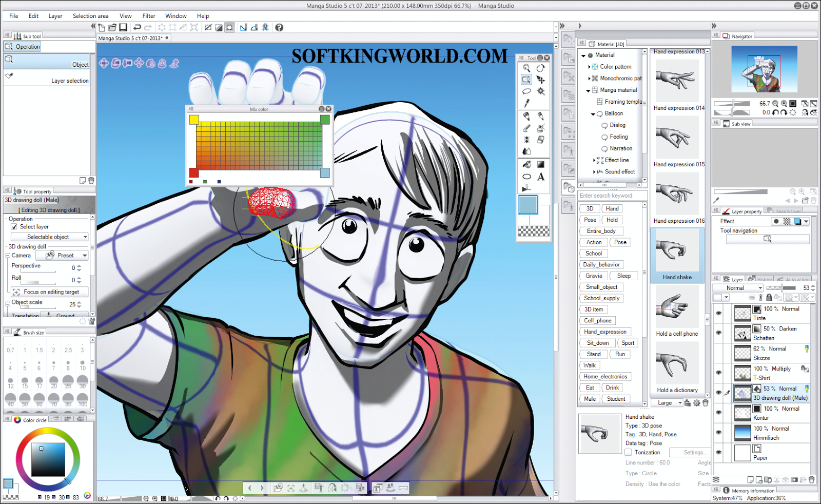Open the File menu
The height and width of the screenshot is (504, 821).
point(14,16)
